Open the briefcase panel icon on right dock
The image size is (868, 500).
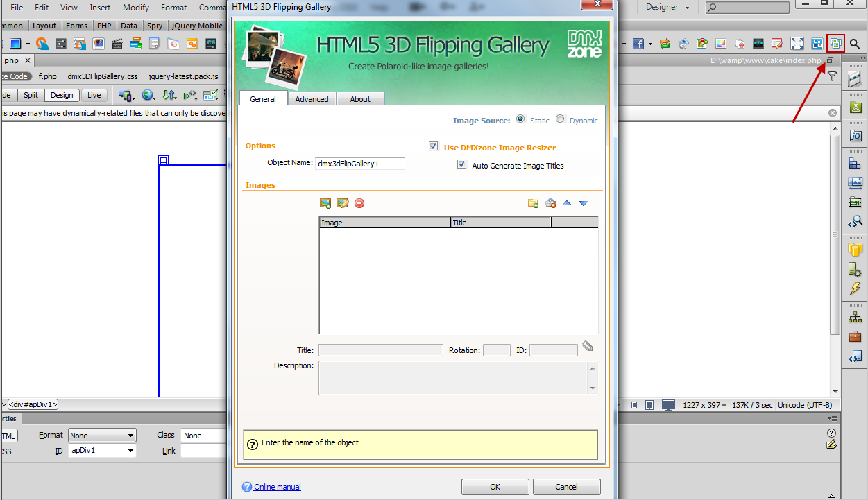pyautogui.click(x=856, y=337)
